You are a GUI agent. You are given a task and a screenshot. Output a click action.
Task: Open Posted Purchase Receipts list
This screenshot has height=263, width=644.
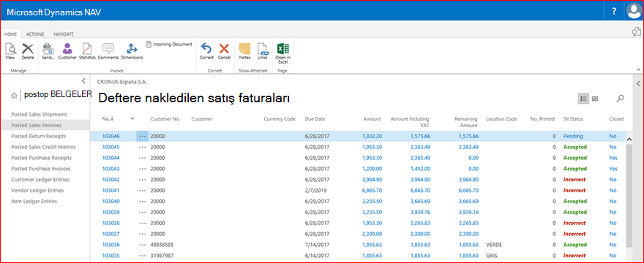click(41, 158)
